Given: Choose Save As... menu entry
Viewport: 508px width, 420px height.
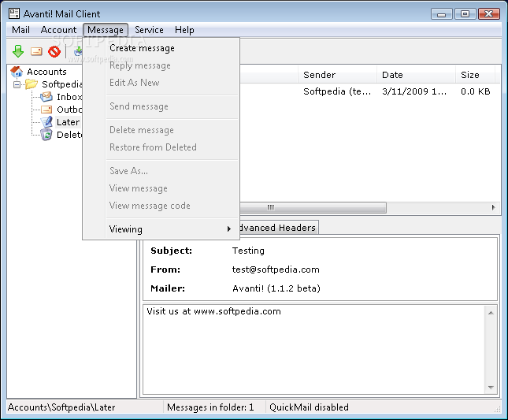Looking at the screenshot, I should pos(161,171).
